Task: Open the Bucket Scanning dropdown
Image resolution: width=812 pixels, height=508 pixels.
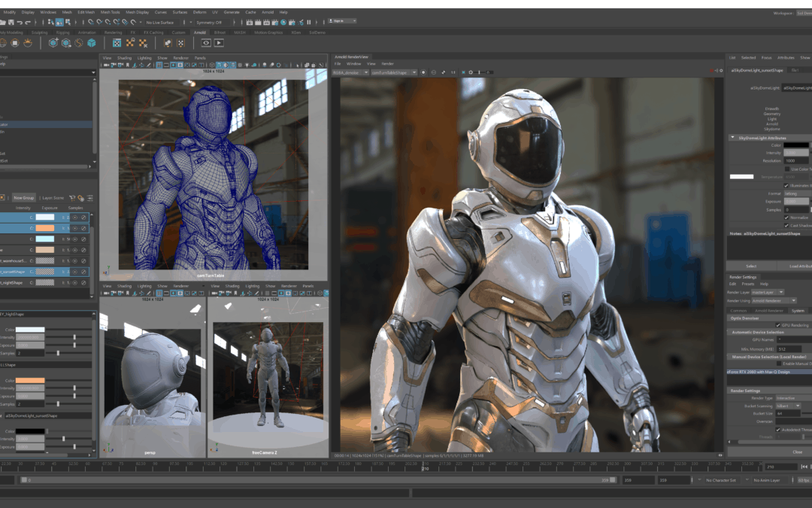Action: (788, 406)
